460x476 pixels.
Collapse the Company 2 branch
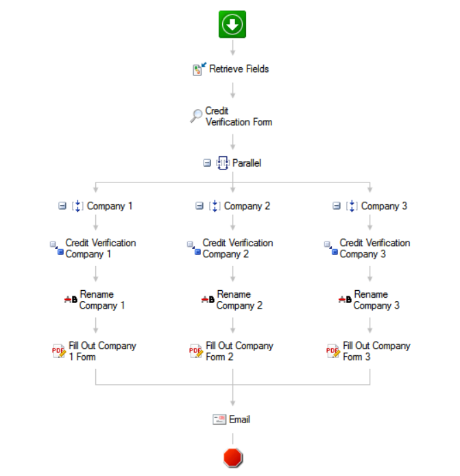click(199, 206)
